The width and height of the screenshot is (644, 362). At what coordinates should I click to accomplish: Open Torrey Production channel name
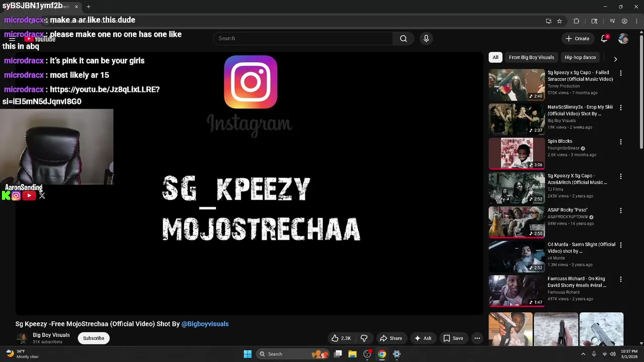pos(563,86)
